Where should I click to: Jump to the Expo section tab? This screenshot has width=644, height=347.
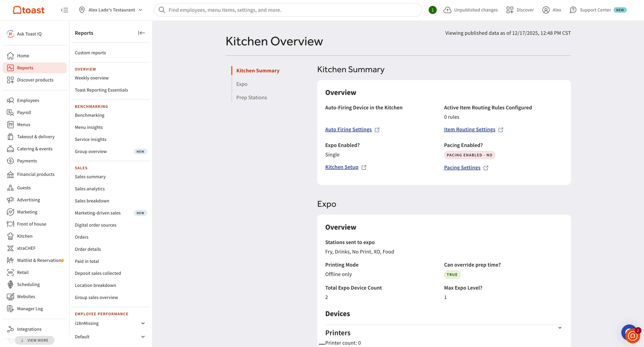242,84
